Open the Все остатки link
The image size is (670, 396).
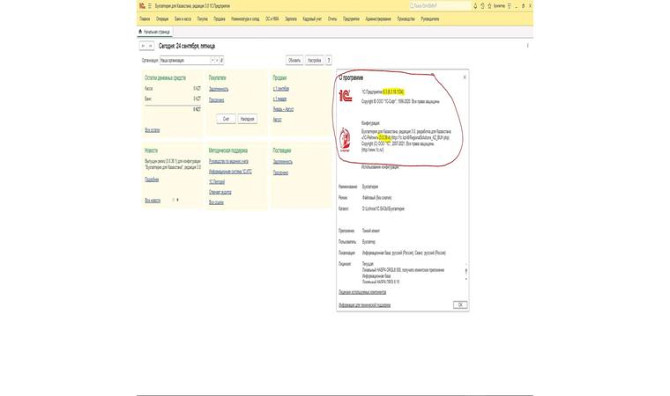(x=152, y=130)
